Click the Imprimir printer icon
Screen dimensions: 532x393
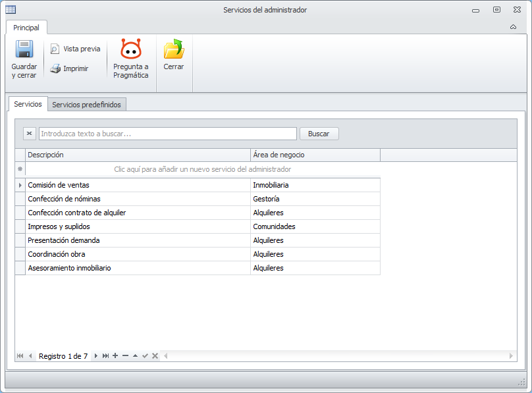pyautogui.click(x=55, y=69)
